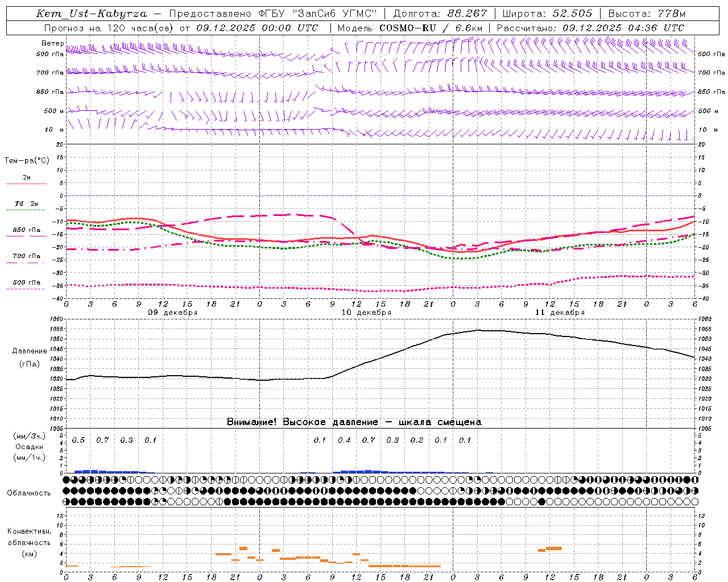Image resolution: width=728 pixels, height=582 pixels.
Task: Click the station name Kem_Ust-Kabyrza in the header
Action: [x=91, y=14]
